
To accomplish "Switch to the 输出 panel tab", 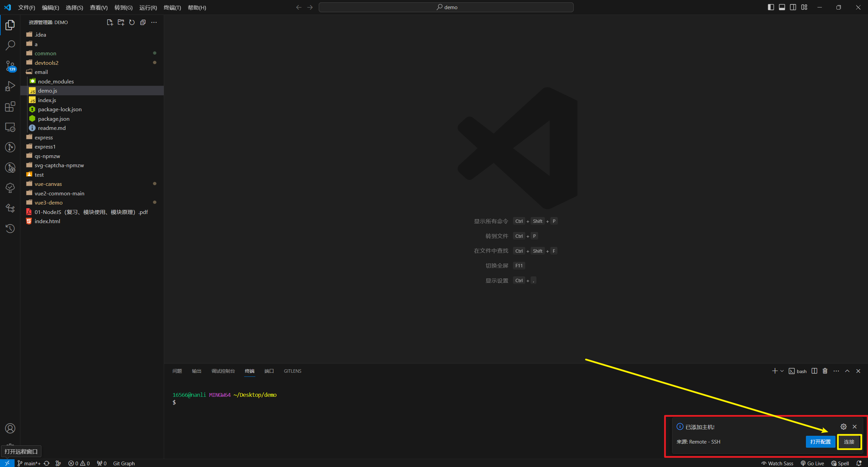I will [x=196, y=371].
